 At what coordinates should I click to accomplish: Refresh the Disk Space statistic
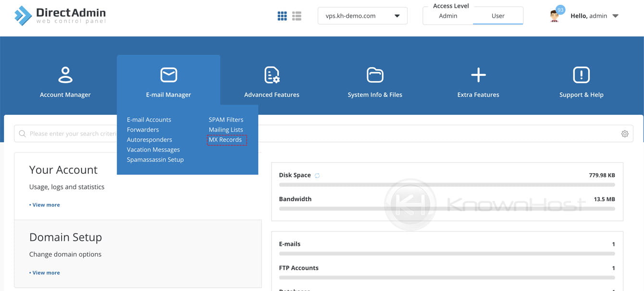tap(317, 175)
